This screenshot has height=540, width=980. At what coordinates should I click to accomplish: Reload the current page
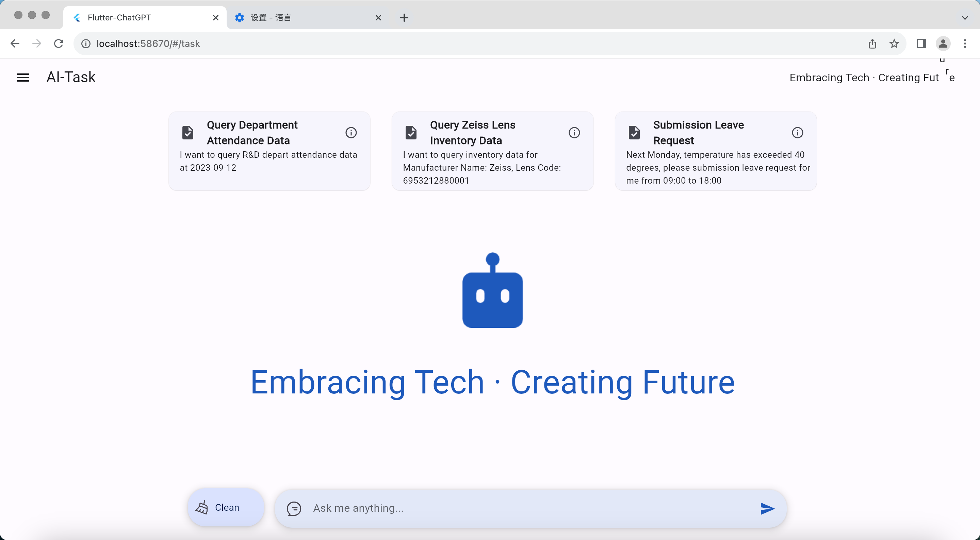(59, 44)
